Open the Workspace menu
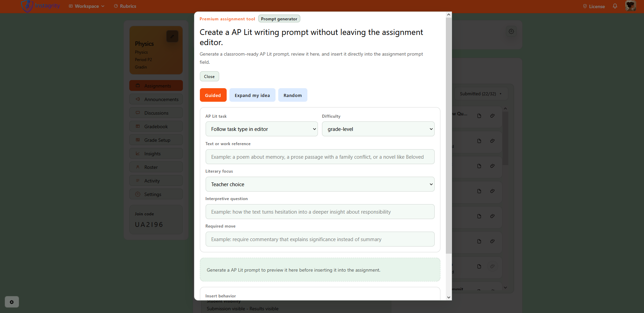This screenshot has height=313, width=644. click(87, 6)
